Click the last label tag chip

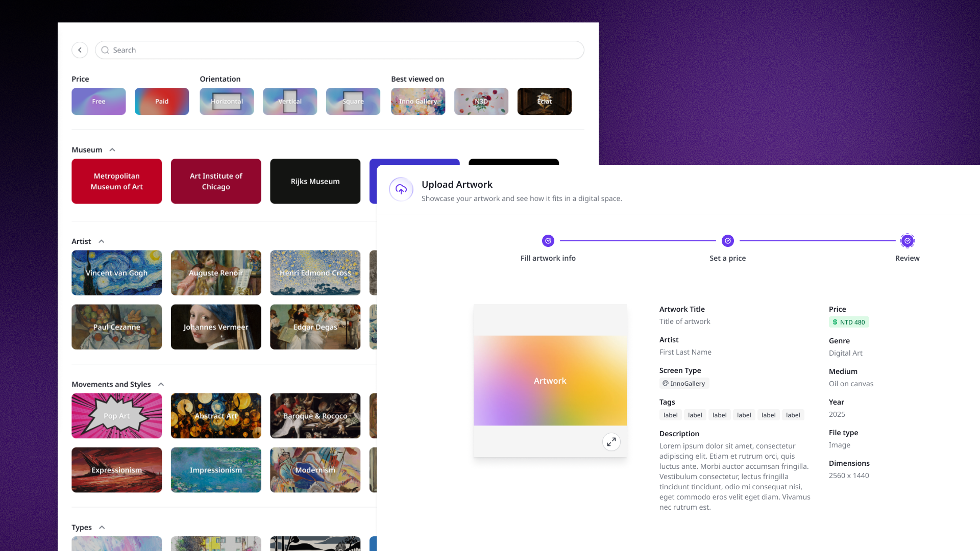pos(793,415)
